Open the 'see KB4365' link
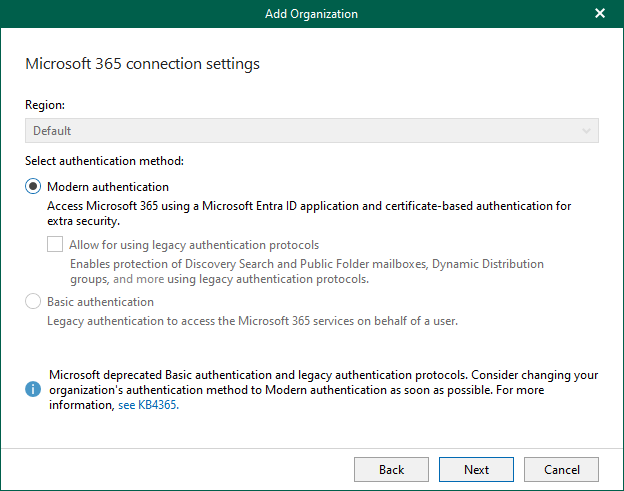624x491 pixels. (x=148, y=406)
